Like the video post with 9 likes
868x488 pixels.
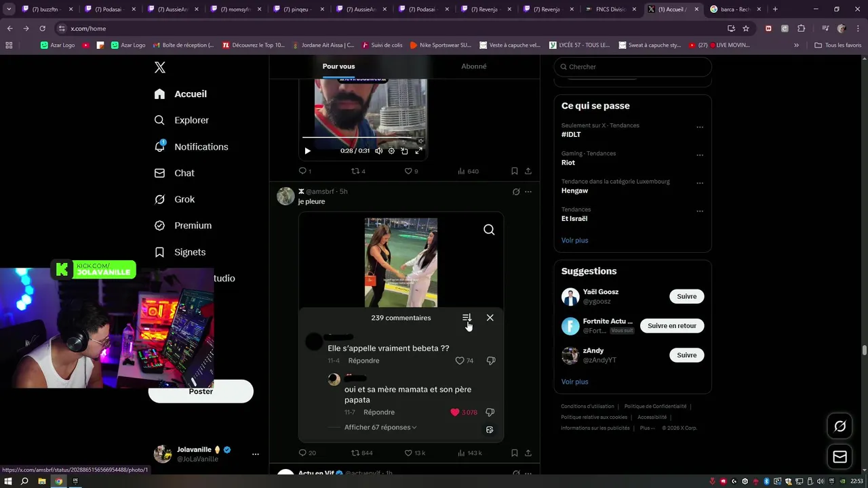[x=411, y=171]
